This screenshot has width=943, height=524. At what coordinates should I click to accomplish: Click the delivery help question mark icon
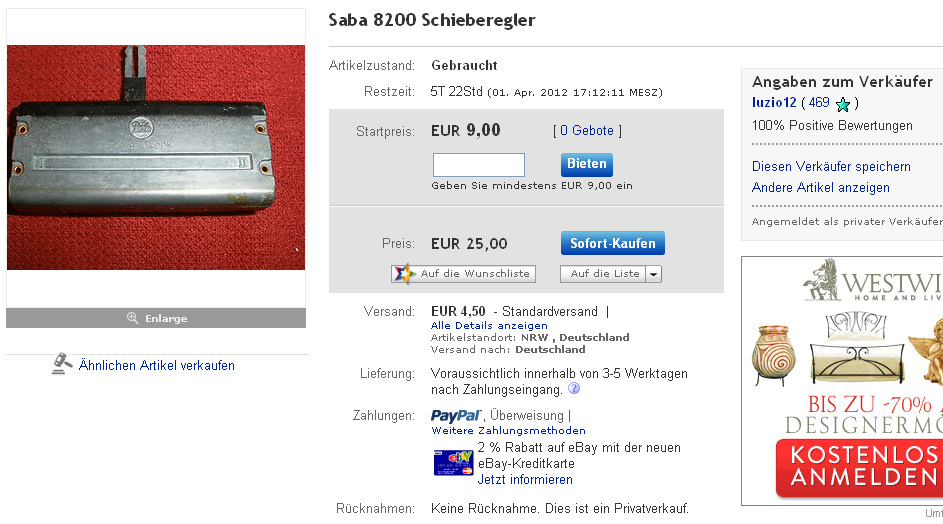(x=574, y=389)
